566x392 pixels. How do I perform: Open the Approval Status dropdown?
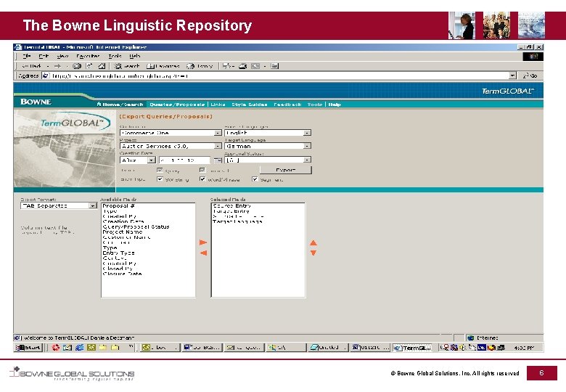point(268,160)
